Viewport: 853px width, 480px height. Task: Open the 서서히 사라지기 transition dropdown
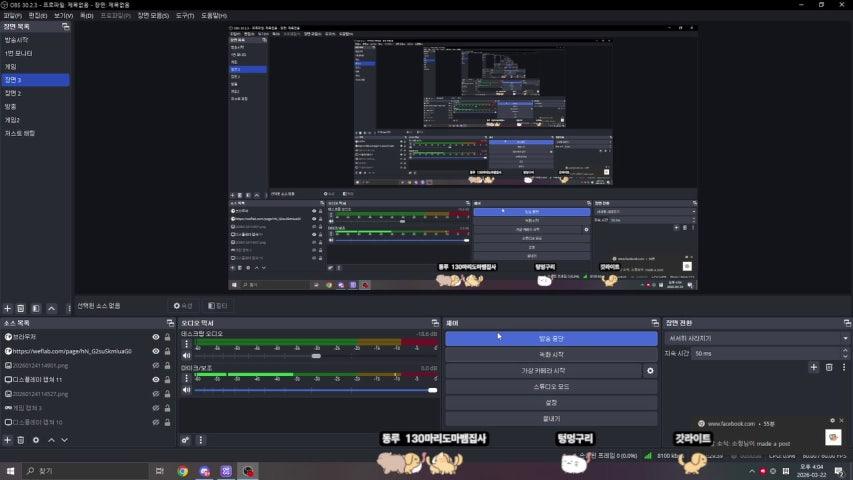pyautogui.click(x=757, y=338)
